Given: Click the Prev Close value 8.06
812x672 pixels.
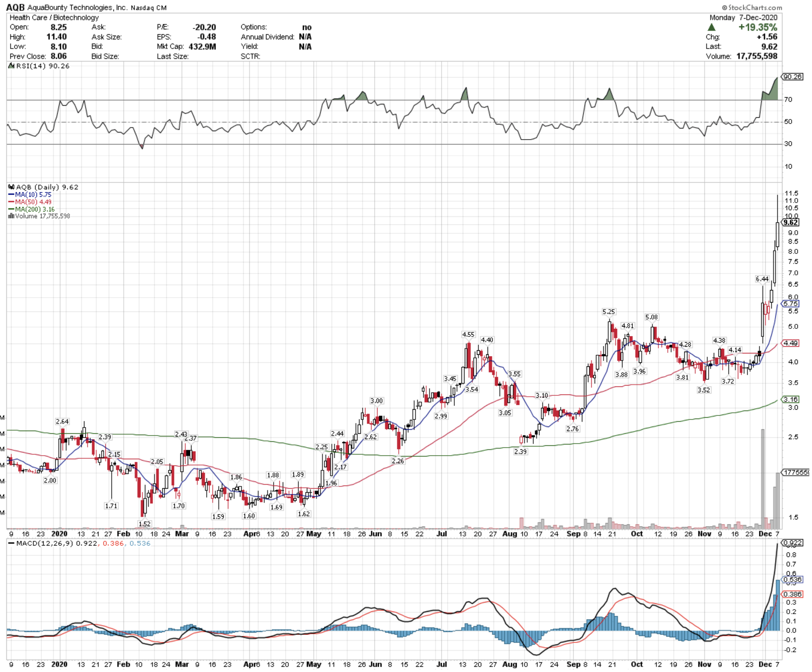Looking at the screenshot, I should click(58, 56).
